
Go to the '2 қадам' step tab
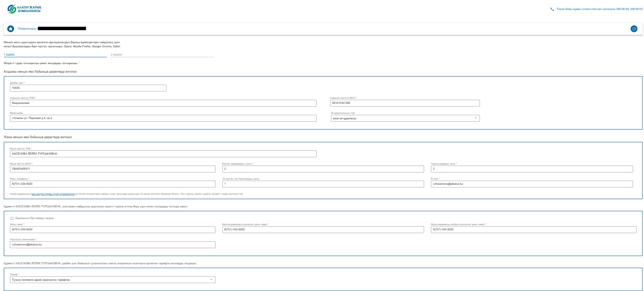tap(116, 54)
